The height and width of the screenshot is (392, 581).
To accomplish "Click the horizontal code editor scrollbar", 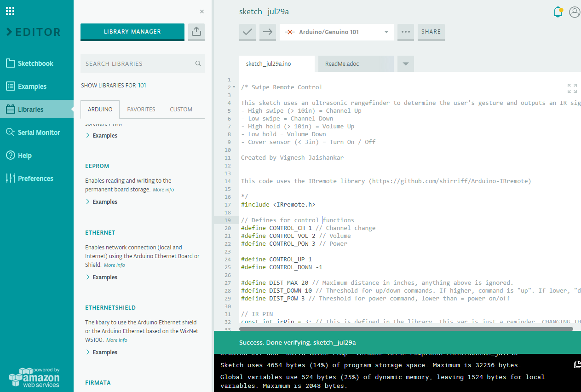I will click(x=406, y=329).
